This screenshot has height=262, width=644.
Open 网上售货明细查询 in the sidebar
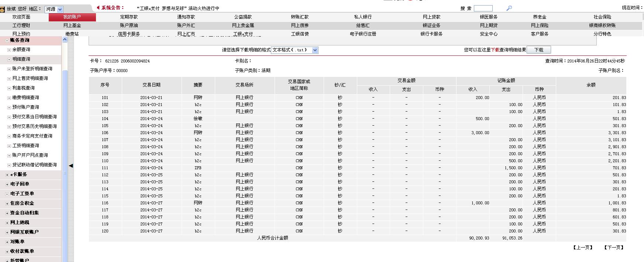point(30,78)
